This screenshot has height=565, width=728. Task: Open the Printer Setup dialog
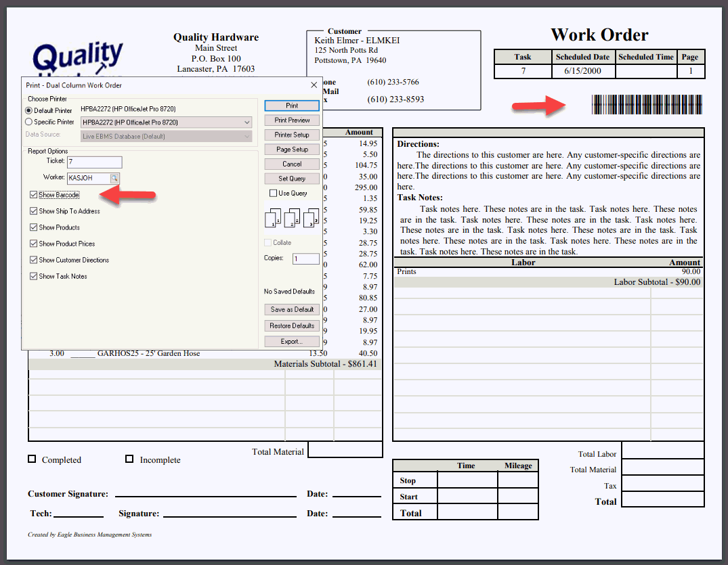click(292, 135)
